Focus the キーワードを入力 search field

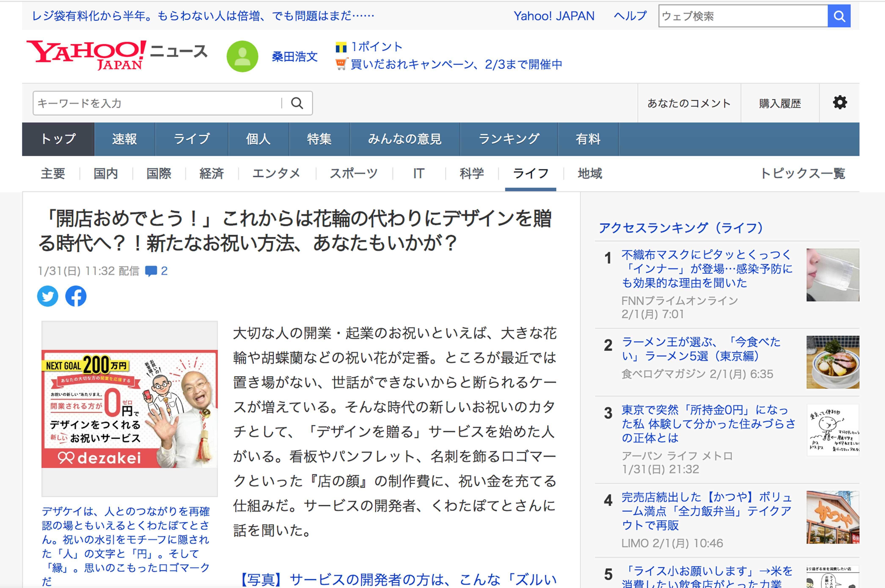pos(158,103)
